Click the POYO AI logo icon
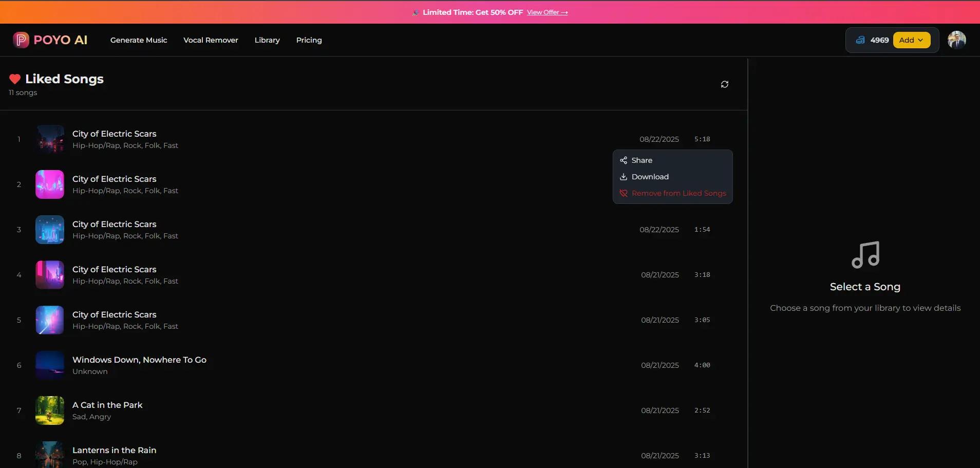Image resolution: width=980 pixels, height=468 pixels. pos(21,40)
